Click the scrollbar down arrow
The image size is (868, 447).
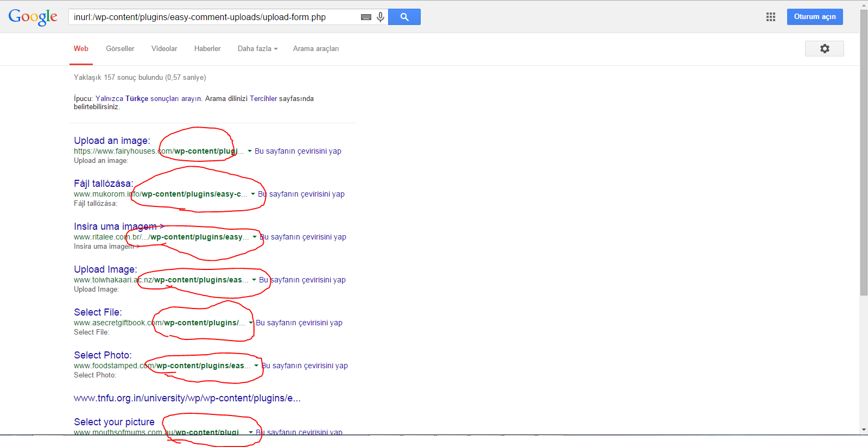click(x=864, y=430)
